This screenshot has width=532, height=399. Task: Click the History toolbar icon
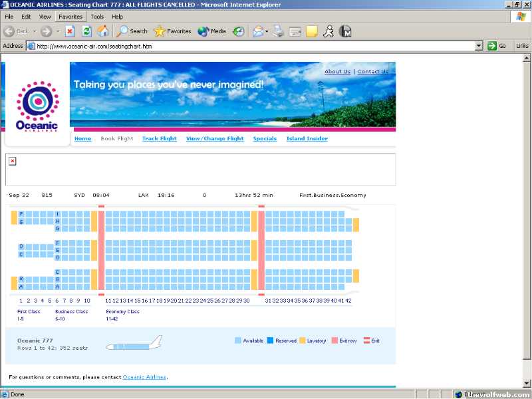point(238,31)
